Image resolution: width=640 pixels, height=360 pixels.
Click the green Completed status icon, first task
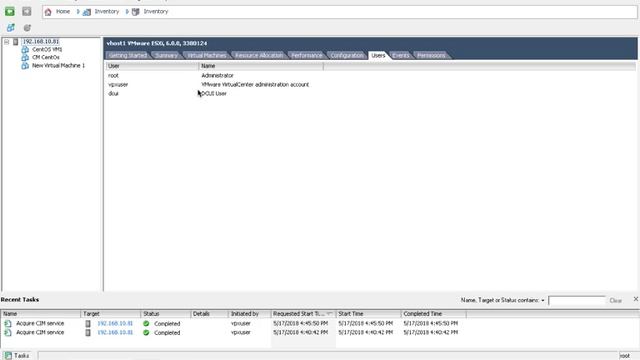(x=146, y=323)
